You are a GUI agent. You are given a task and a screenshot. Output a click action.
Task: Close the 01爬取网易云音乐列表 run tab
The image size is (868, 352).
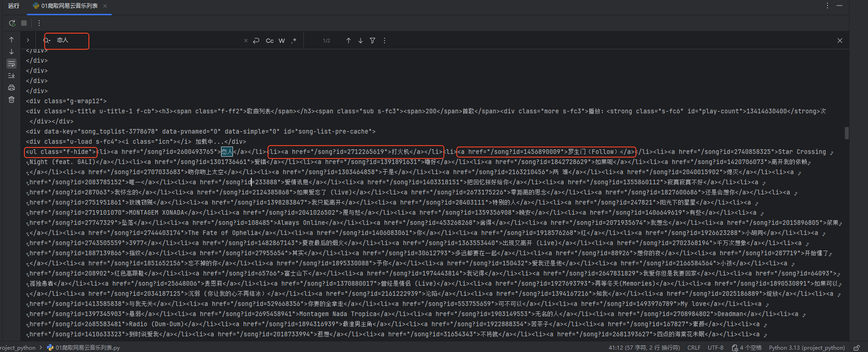pyautogui.click(x=105, y=6)
